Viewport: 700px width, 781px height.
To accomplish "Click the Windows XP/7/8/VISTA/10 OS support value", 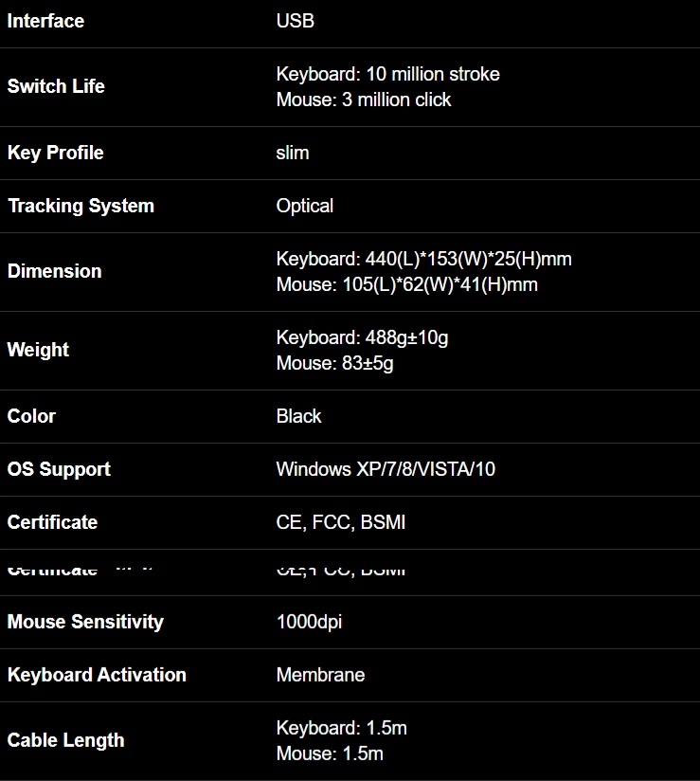I will [x=386, y=469].
